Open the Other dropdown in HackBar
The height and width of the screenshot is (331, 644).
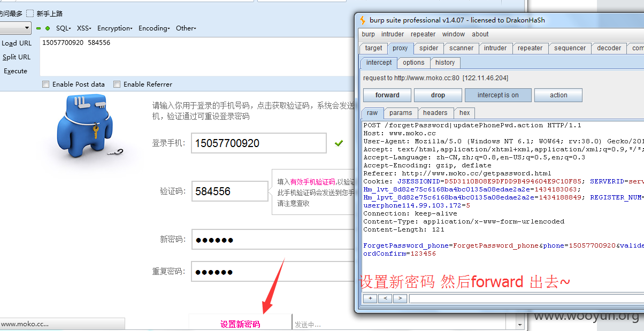(x=186, y=28)
